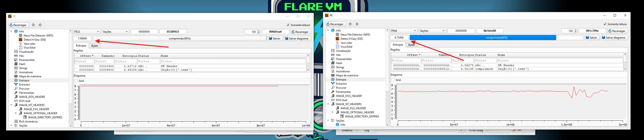The image size is (644, 140).
Task: Toggle Somente leitura checkbox in left window
Action: coord(288,25)
